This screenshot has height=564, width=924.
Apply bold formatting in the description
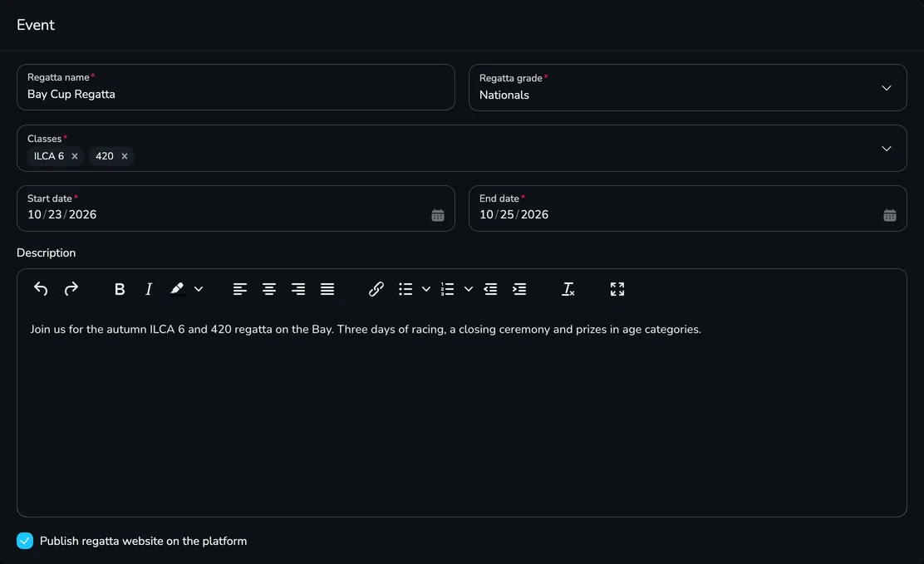120,289
